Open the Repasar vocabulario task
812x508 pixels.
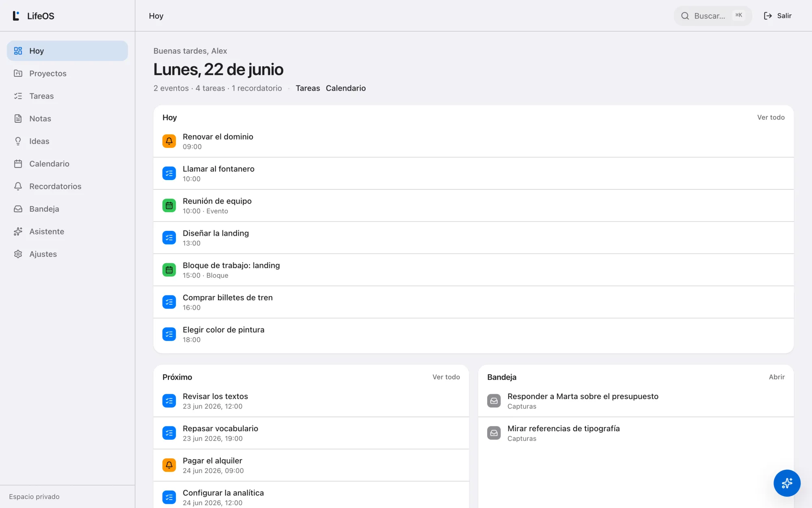(x=311, y=433)
